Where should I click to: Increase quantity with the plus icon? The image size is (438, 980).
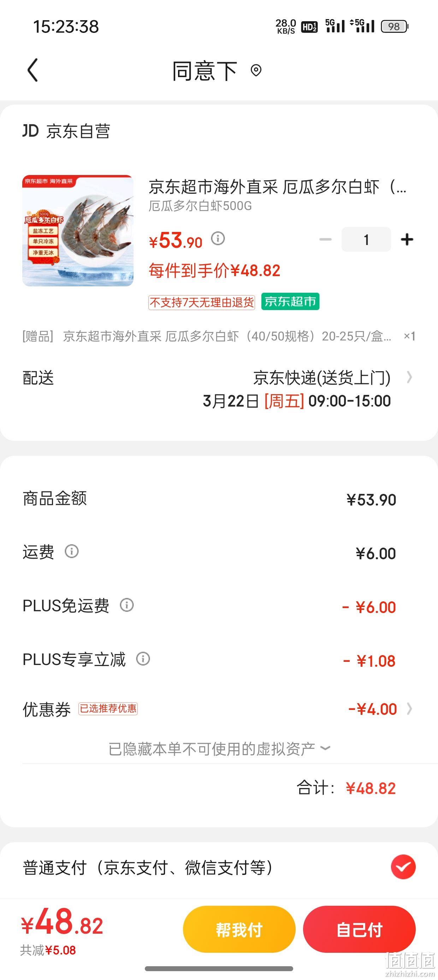[x=407, y=239]
